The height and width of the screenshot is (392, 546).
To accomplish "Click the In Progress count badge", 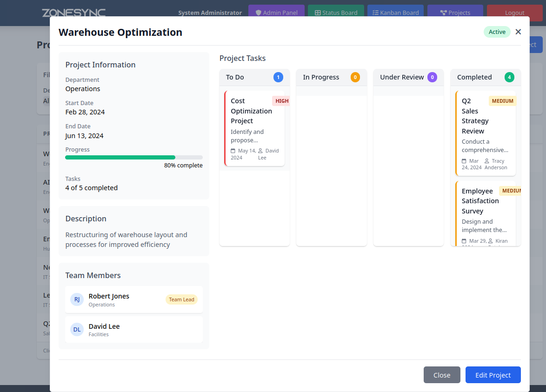I will tap(355, 77).
